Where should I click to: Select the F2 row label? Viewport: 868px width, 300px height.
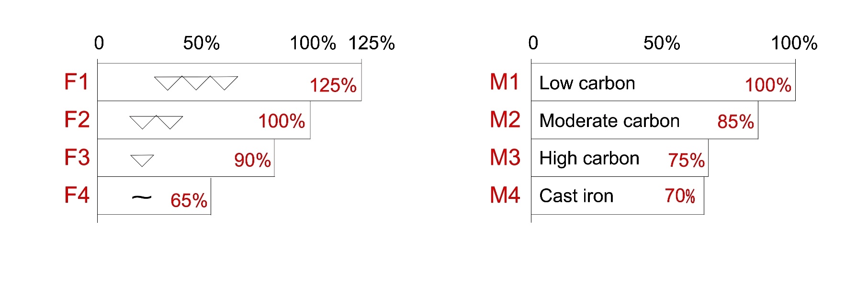tap(77, 119)
